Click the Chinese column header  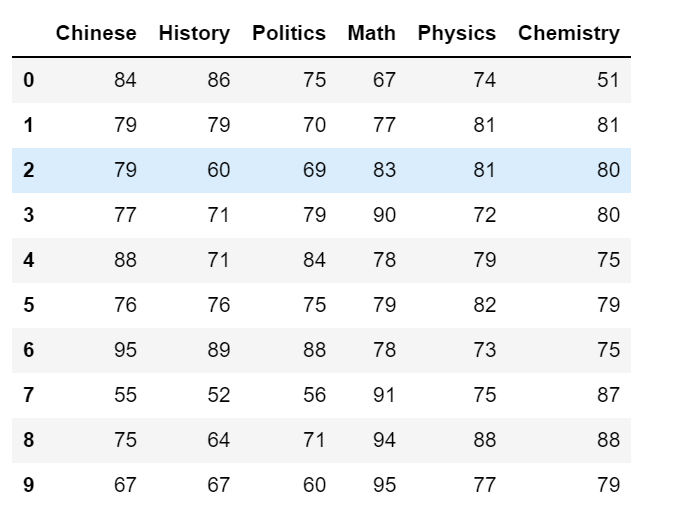(x=96, y=33)
